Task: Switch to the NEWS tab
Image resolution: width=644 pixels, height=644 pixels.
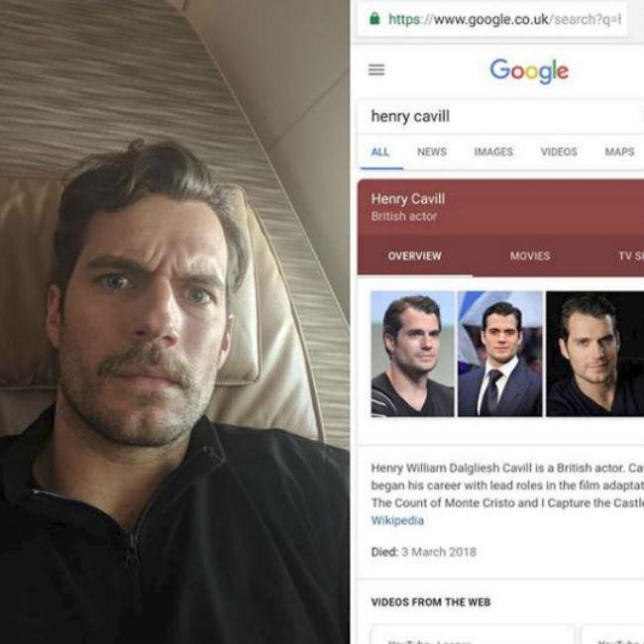Action: point(431,152)
